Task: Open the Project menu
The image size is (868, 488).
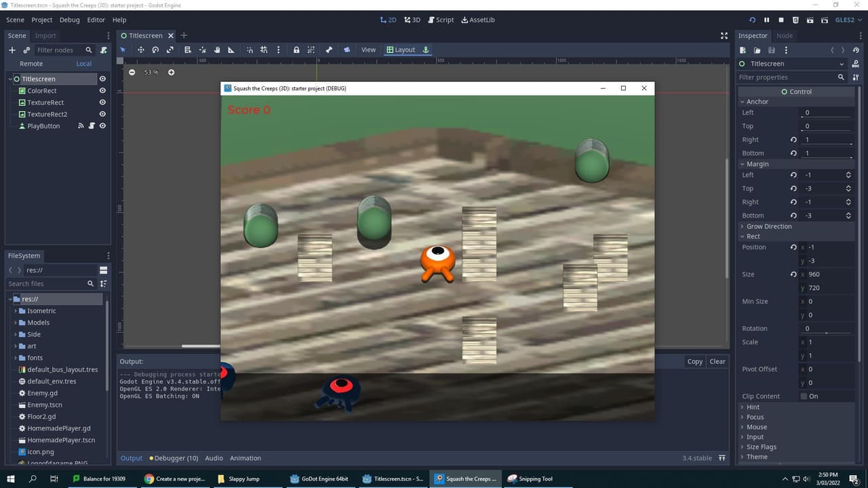Action: (x=42, y=20)
